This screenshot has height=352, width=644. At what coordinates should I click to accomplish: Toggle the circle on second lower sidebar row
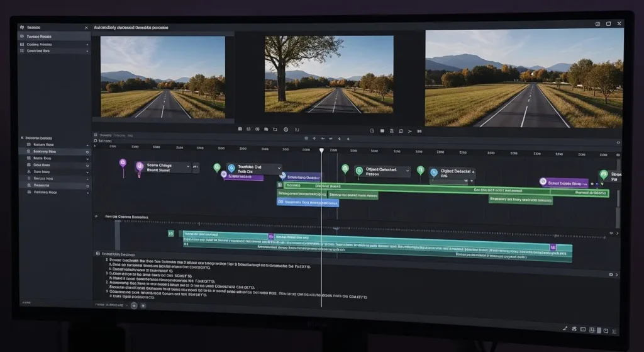coord(87,152)
